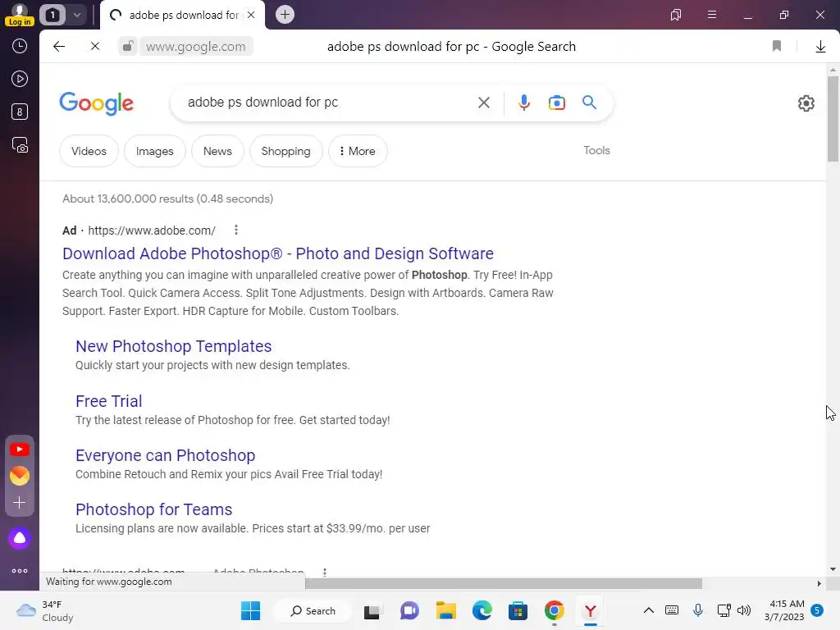This screenshot has width=840, height=630.
Task: Open volume speaker tray icon
Action: click(x=743, y=610)
